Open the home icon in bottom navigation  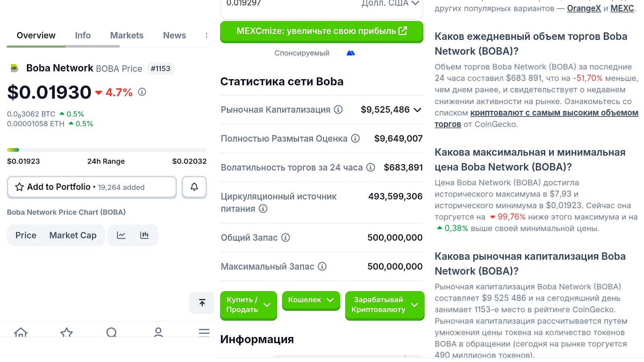click(x=21, y=332)
